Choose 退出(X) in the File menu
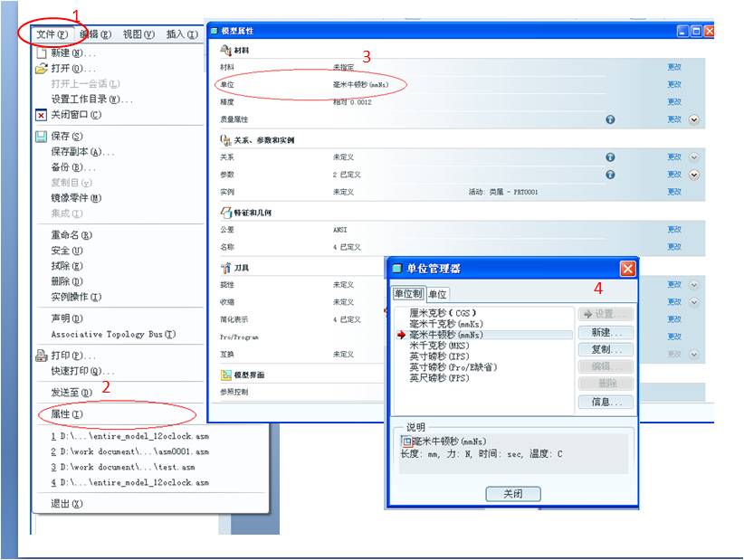 [x=67, y=504]
